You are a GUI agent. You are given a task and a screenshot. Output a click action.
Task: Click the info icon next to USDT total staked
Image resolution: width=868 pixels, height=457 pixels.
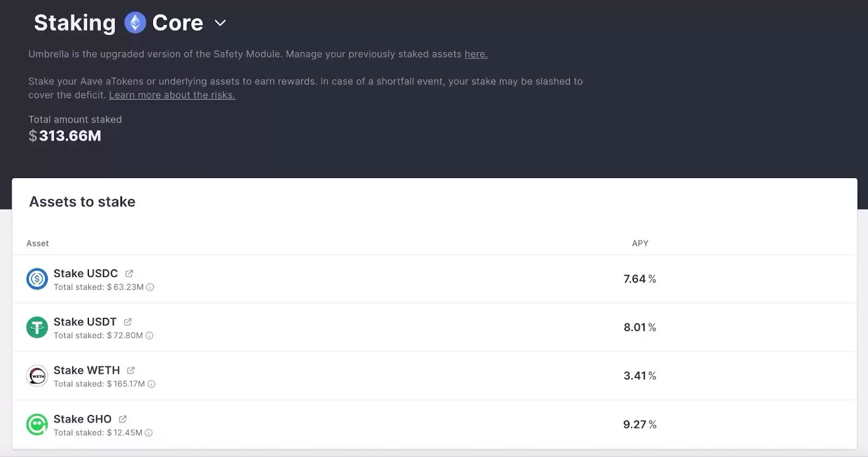point(149,335)
